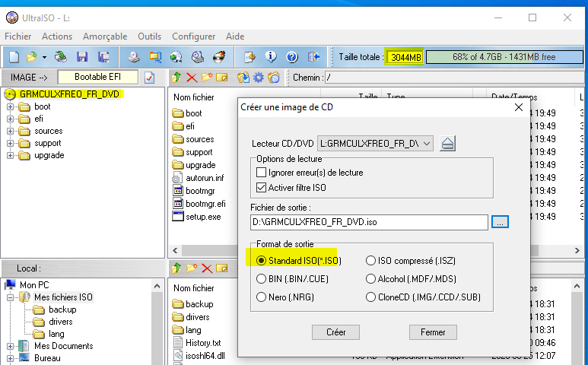The width and height of the screenshot is (588, 365).
Task: Select Alcohol (.MDF/.MDS) output format
Action: point(370,279)
